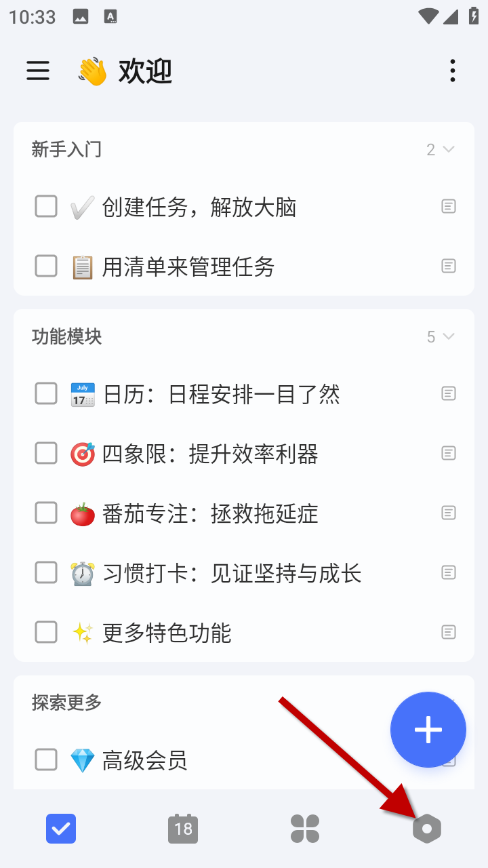
Task: Tap the 欢迎 list title
Action: click(x=145, y=71)
